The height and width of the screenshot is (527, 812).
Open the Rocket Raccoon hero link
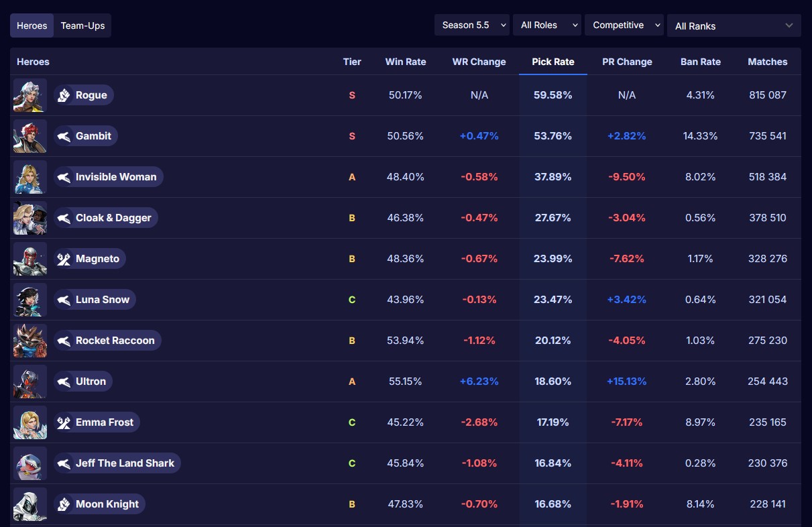[107, 341]
